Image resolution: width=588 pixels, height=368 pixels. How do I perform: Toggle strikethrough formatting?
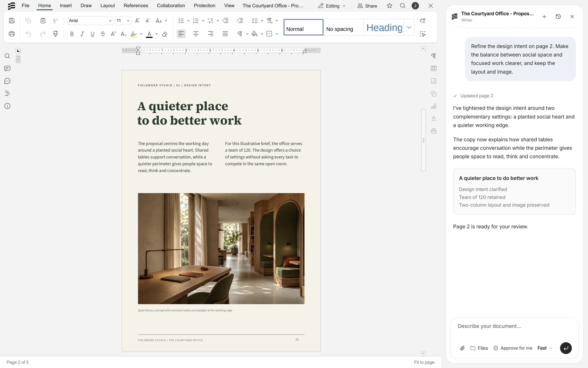pos(103,34)
